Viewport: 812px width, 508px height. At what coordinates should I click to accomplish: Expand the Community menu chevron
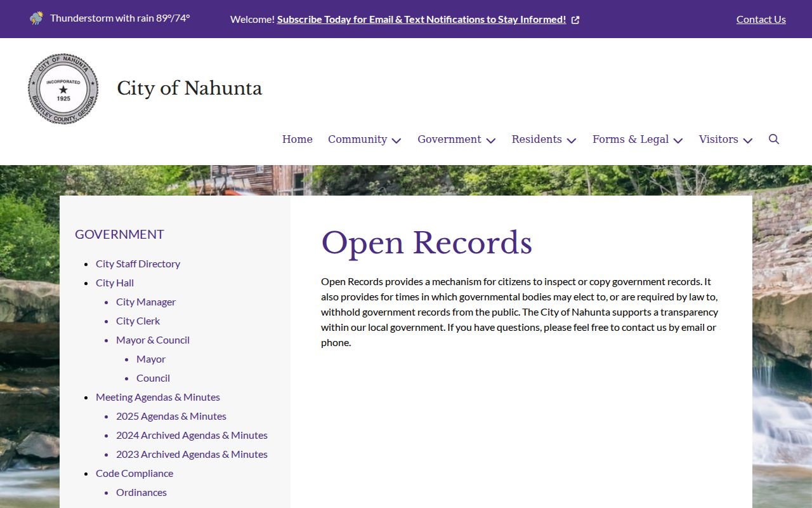point(396,140)
